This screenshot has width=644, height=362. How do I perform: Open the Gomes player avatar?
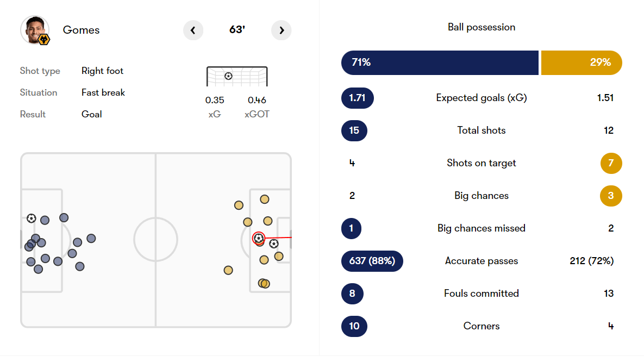[35, 30]
